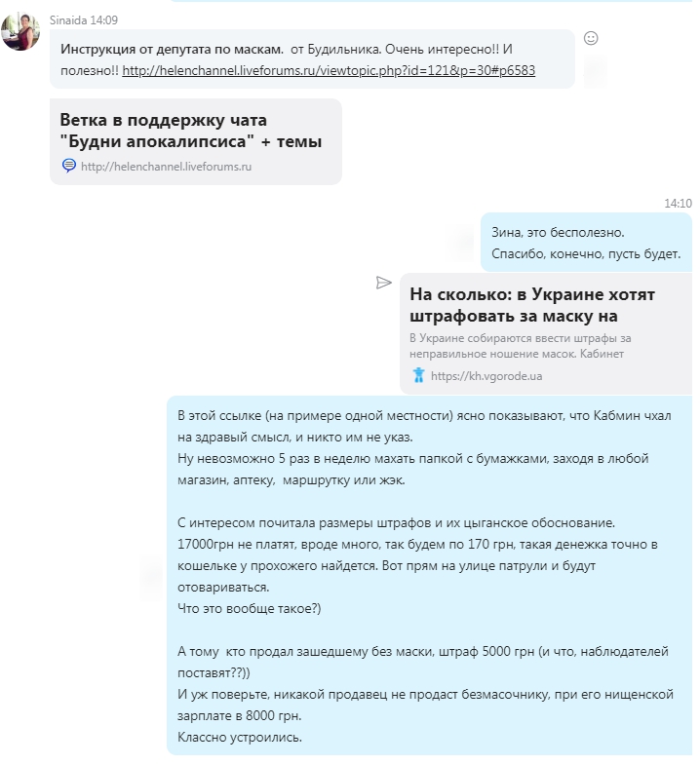700x764 pixels.
Task: Open http://helenchannel.liveforums.ru URL in preview card
Action: tap(166, 167)
